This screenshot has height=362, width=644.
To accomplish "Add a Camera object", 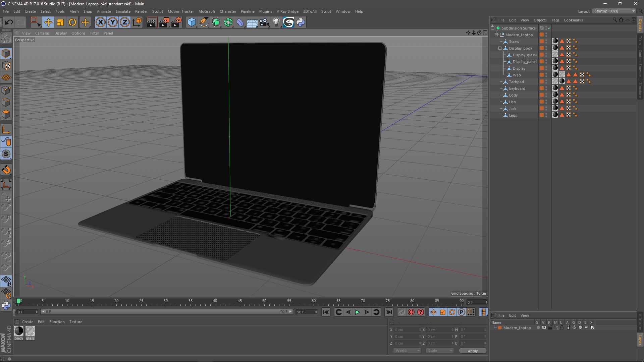I will 264,22.
